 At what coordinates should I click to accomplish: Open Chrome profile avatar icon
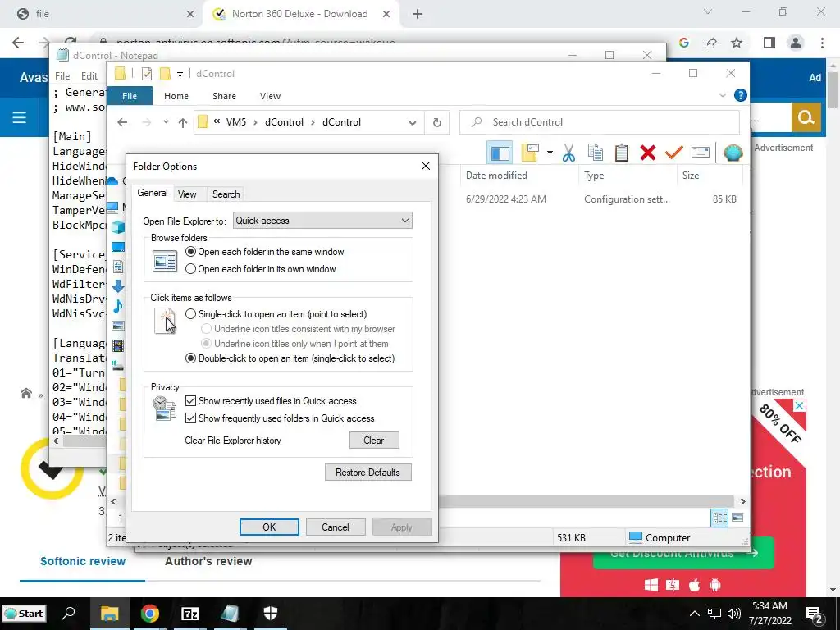[x=796, y=43]
